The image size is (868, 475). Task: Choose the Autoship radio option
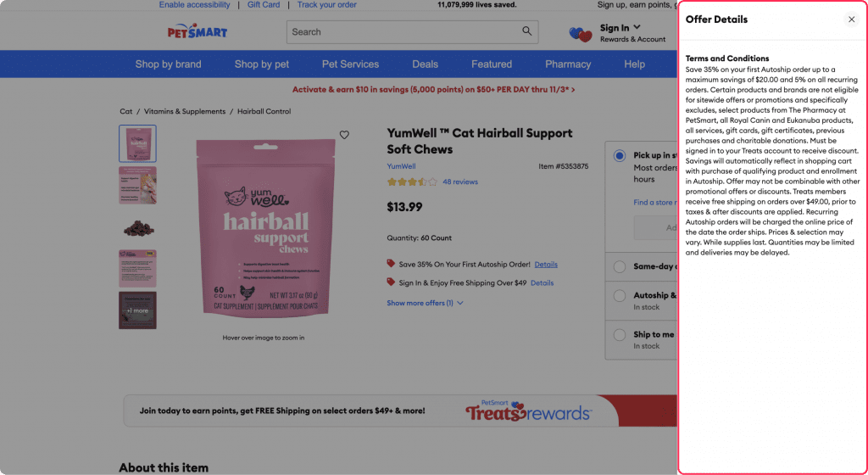[620, 296]
